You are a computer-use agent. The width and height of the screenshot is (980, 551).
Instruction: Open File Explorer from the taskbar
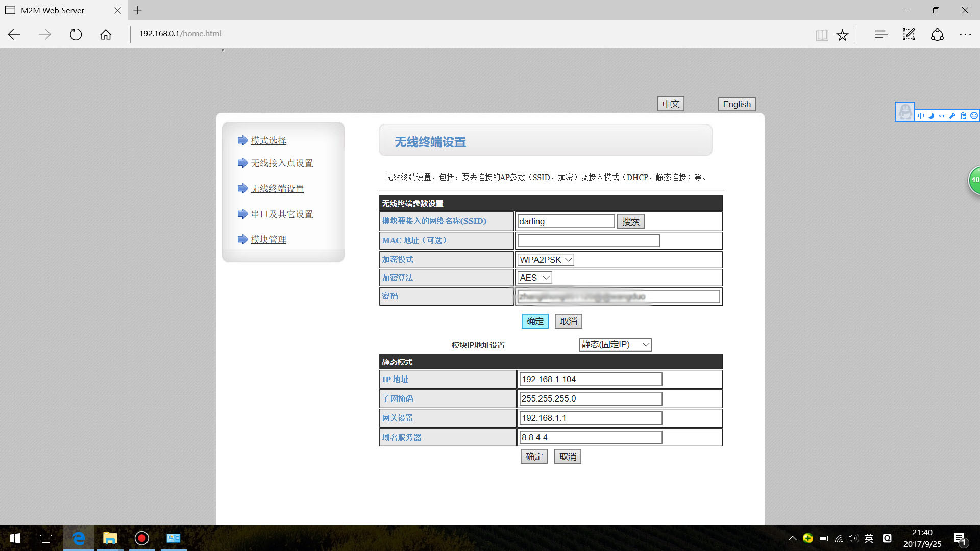click(110, 538)
